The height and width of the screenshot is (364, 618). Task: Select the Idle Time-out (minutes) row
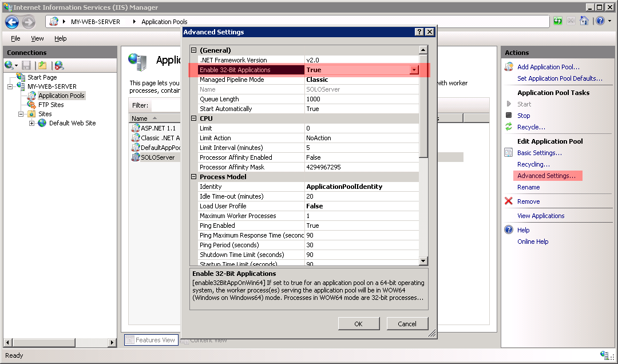click(x=308, y=196)
